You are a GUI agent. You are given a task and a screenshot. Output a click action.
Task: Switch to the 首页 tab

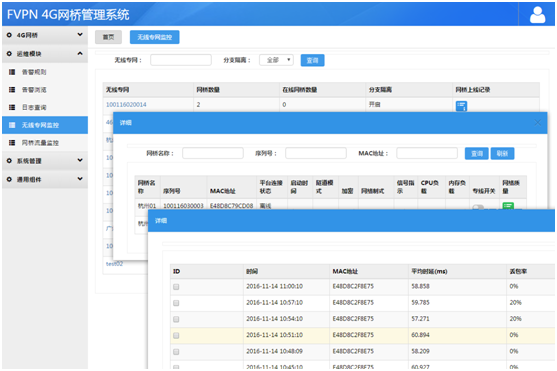[108, 37]
